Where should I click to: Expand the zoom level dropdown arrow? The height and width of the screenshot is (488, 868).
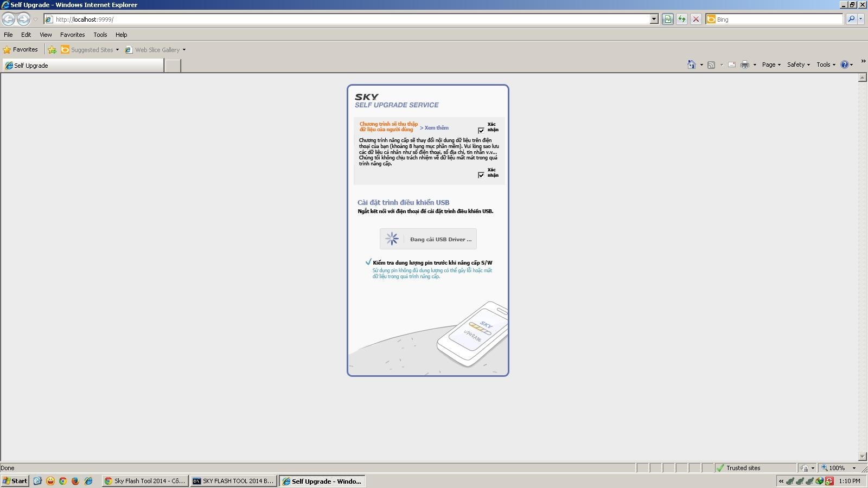(x=854, y=468)
